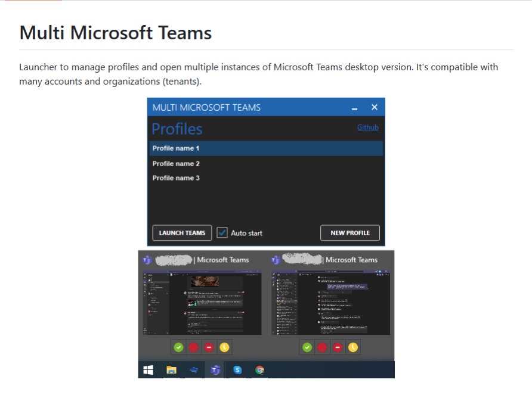Click the blue wind-lines taskbar icon

[x=194, y=370]
